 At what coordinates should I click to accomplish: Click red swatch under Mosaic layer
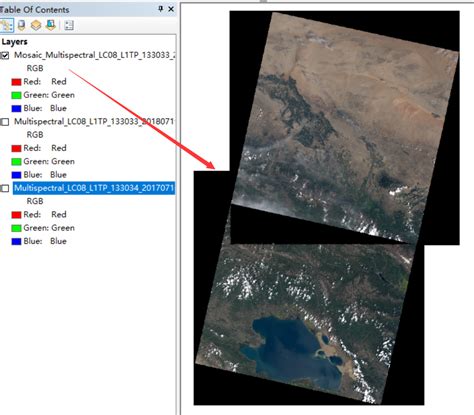(16, 82)
